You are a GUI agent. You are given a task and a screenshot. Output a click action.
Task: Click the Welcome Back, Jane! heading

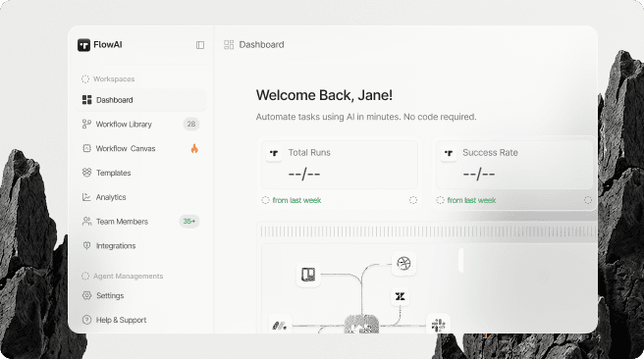tap(324, 95)
